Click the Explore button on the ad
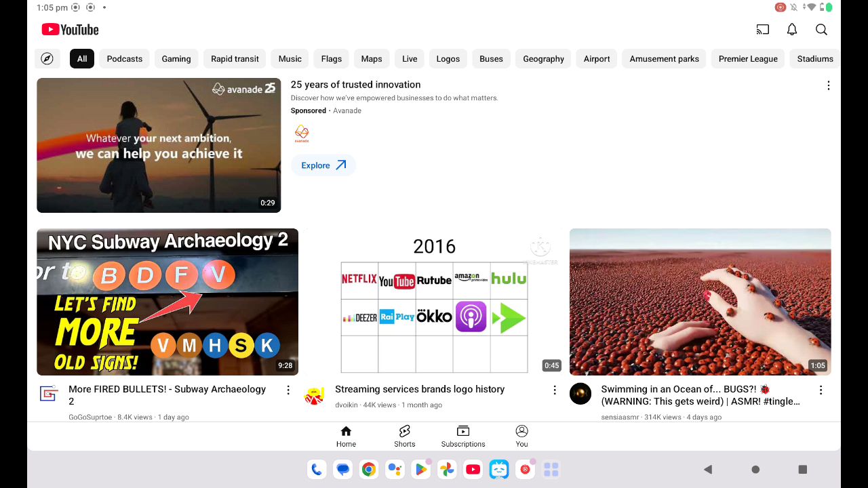Screen dimensions: 868x488 click(323, 165)
